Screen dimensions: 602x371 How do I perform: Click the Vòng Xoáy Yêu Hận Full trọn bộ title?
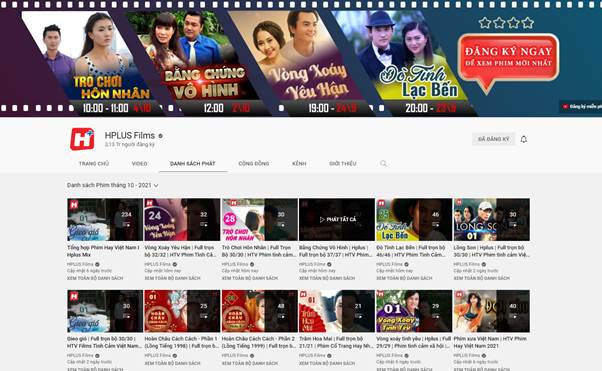coord(180,251)
